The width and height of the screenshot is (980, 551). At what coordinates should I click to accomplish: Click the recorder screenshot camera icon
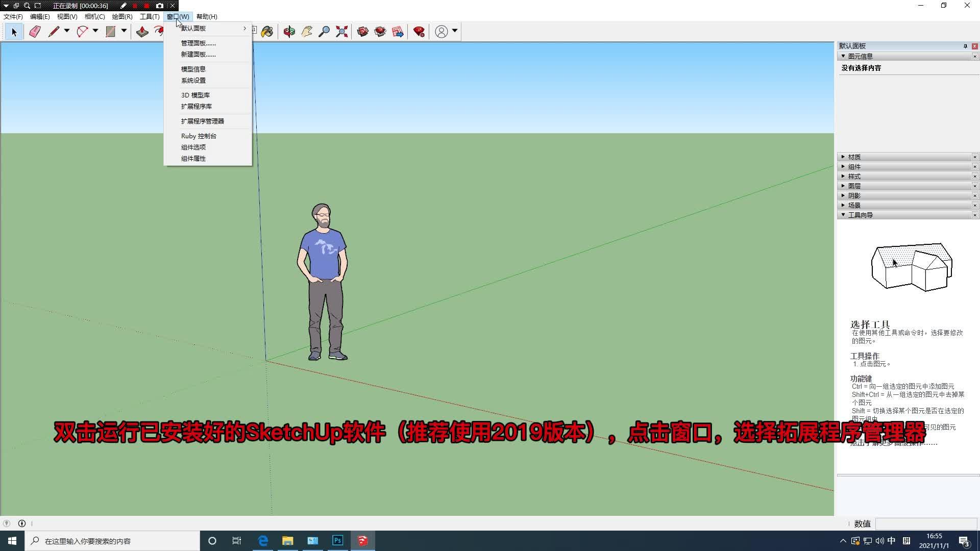coord(160,6)
